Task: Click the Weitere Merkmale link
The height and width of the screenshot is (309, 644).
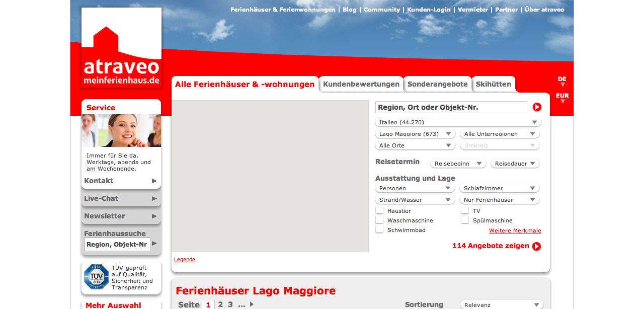Action: pos(515,231)
